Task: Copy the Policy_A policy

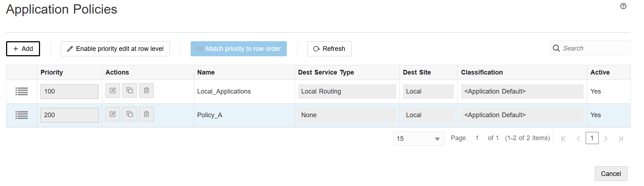Action: (129, 114)
